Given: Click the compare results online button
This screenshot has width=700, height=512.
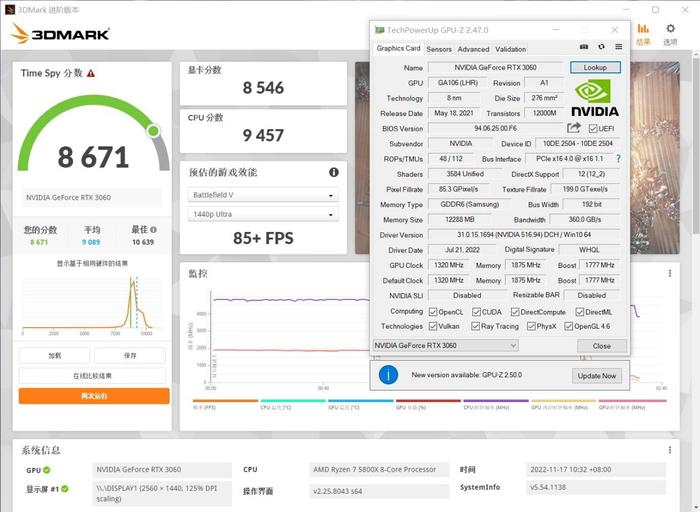Looking at the screenshot, I should 92,376.
